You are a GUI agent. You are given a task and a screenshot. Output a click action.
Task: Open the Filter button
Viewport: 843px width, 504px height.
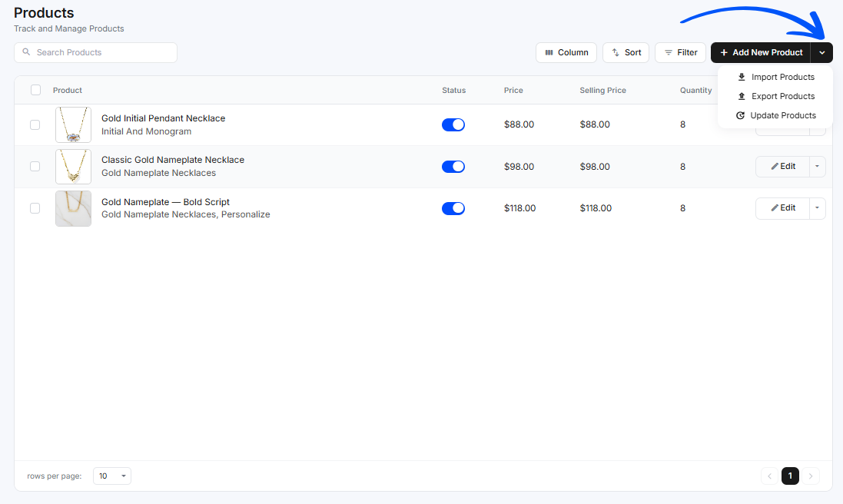coord(680,53)
